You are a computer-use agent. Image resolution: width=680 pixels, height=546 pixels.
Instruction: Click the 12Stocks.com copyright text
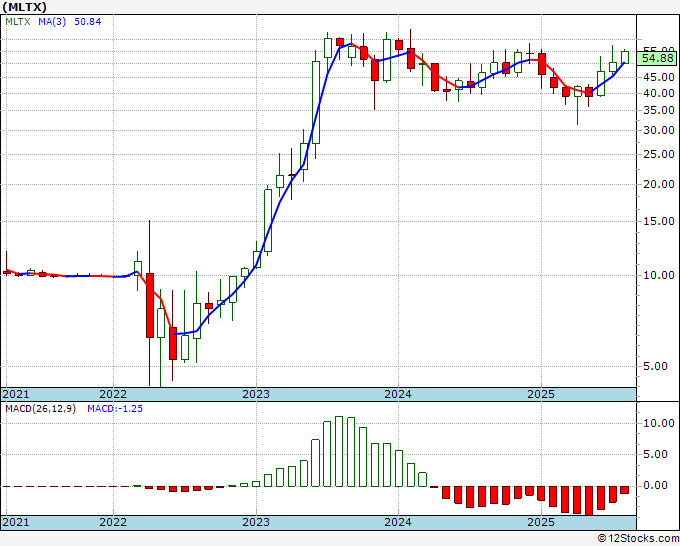point(638,539)
